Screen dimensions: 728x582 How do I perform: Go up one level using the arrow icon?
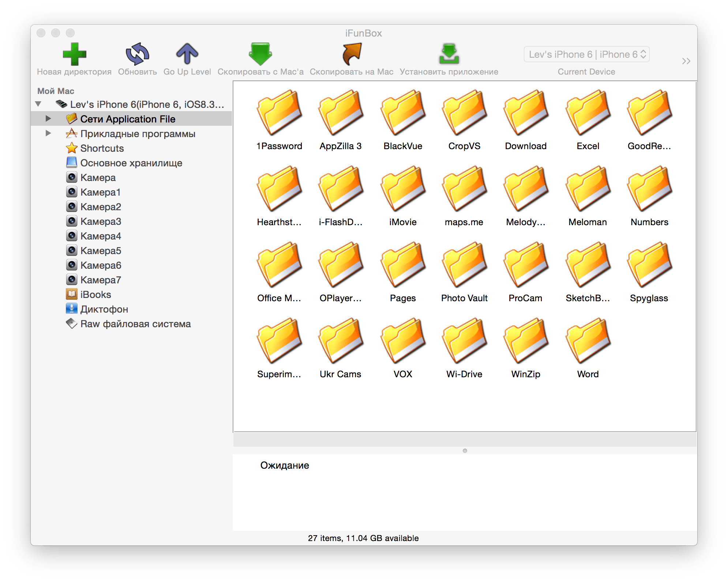(187, 54)
